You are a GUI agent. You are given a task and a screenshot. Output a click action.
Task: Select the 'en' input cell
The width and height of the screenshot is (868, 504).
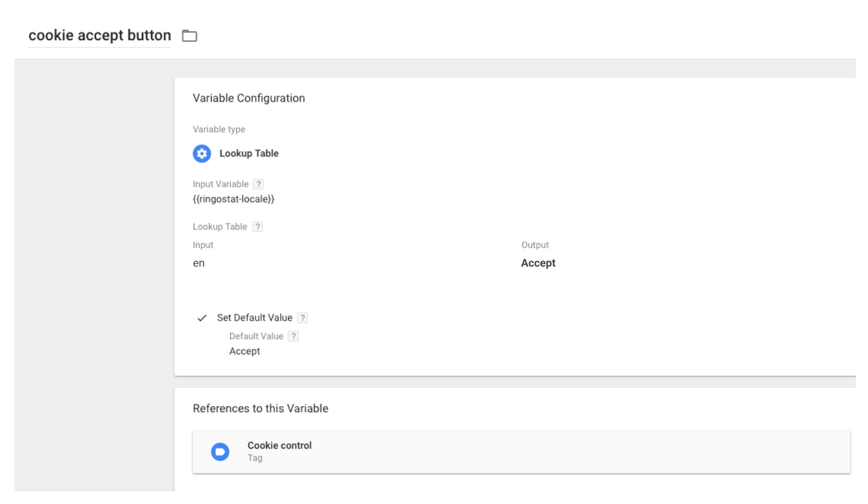pos(198,264)
